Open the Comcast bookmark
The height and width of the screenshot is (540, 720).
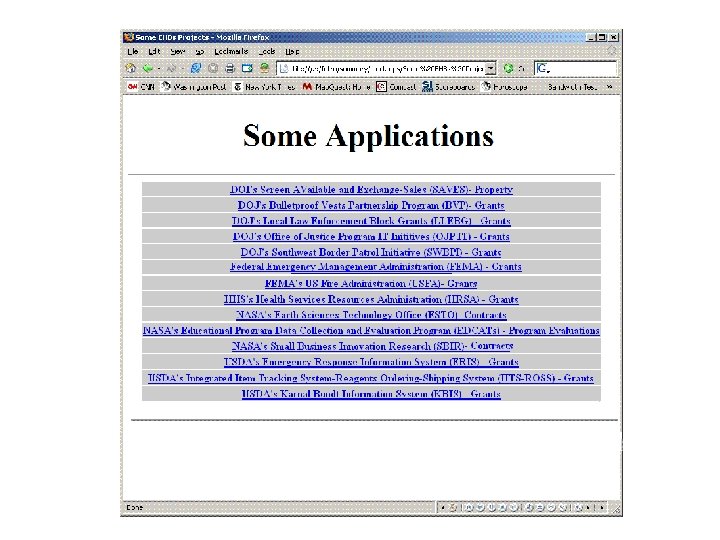point(396,86)
